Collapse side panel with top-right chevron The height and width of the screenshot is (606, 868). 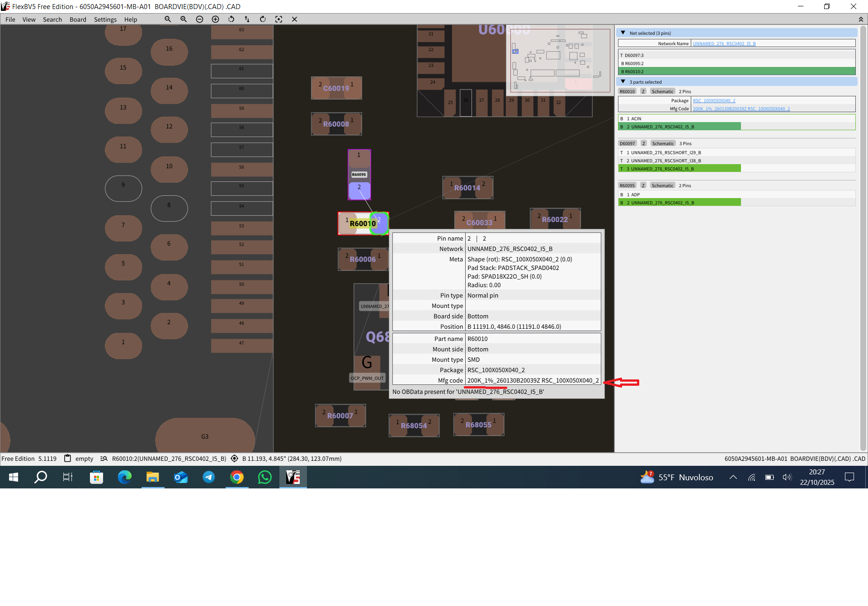(x=860, y=19)
